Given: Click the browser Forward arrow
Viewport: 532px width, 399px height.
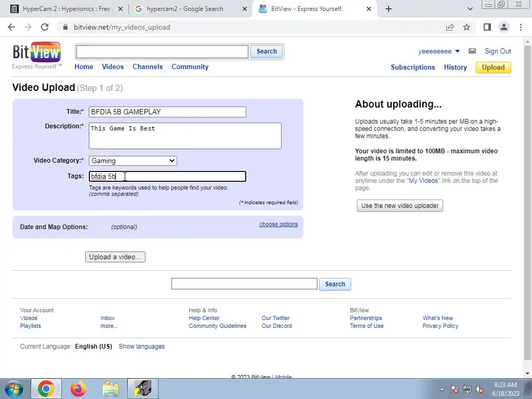Looking at the screenshot, I should click(x=28, y=27).
